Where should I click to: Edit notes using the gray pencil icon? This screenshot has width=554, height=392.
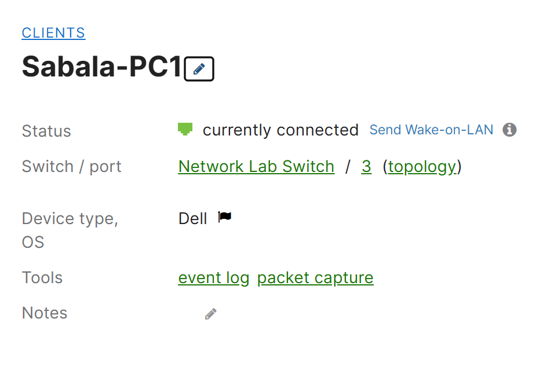[210, 314]
